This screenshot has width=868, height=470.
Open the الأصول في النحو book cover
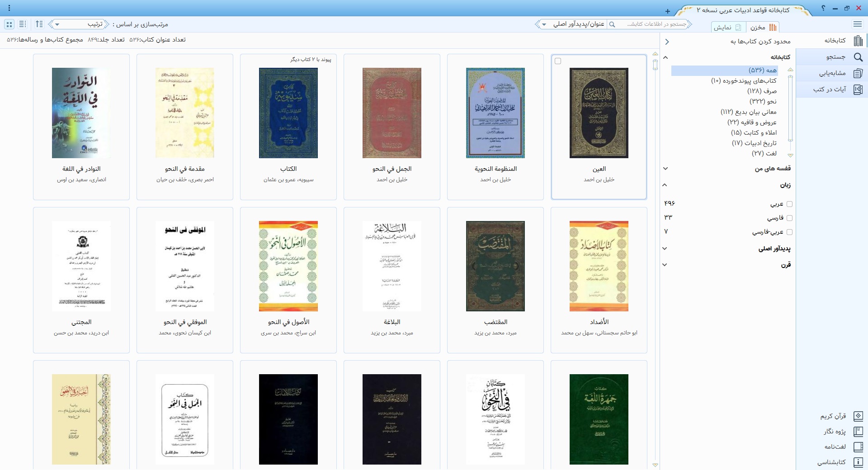(x=288, y=266)
